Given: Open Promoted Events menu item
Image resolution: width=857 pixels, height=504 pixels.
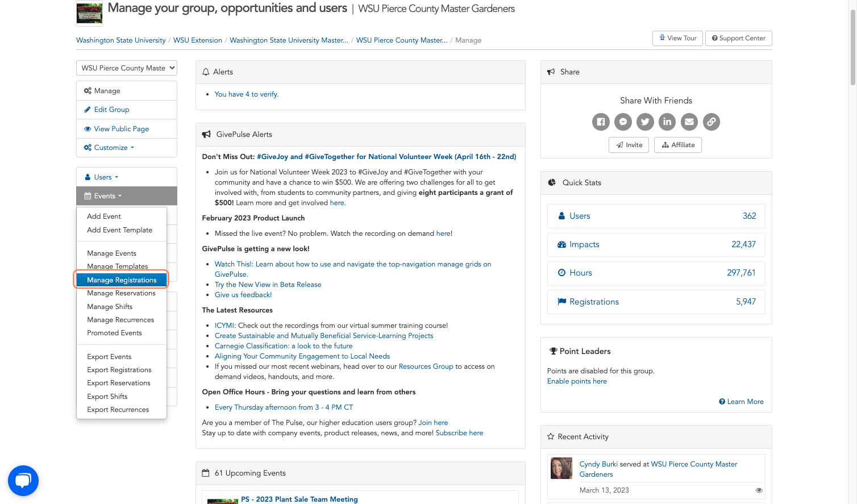Looking at the screenshot, I should (x=114, y=333).
